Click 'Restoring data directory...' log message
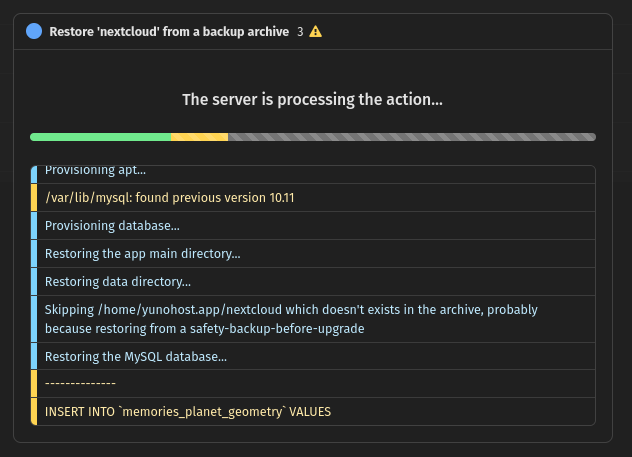 [118, 282]
